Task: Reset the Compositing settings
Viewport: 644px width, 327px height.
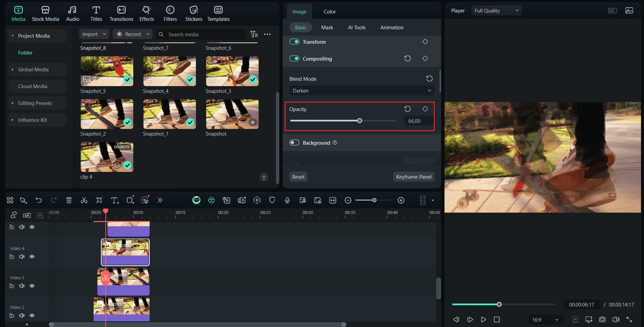Action: point(408,58)
